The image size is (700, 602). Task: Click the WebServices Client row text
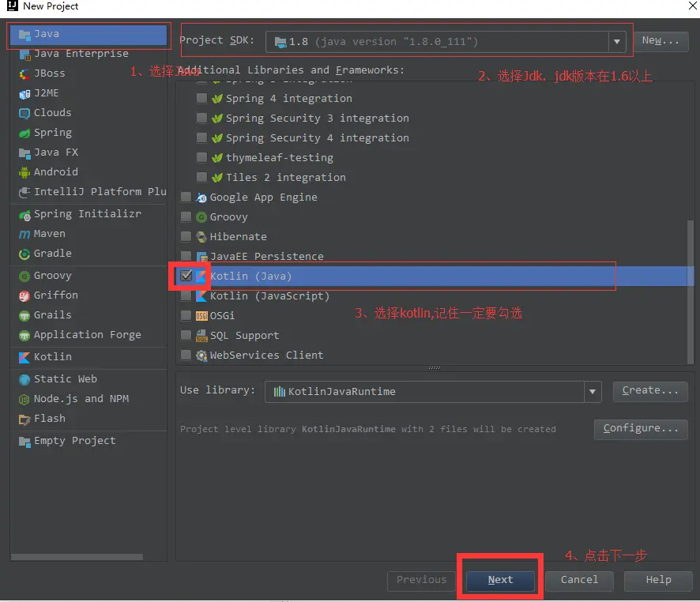[x=266, y=356]
